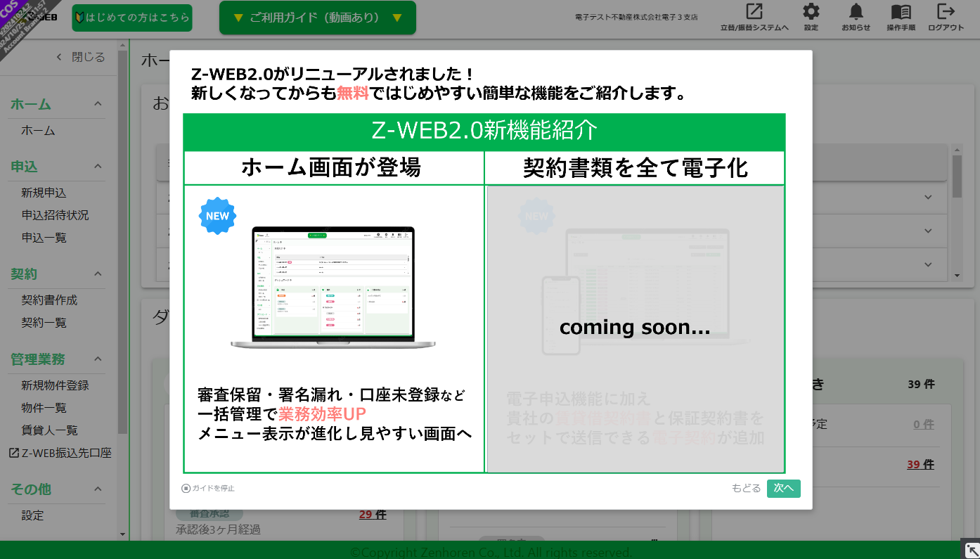Expand the ご利用ガイド（動画あり） dropdown
Viewport: 980px width, 559px height.
pyautogui.click(x=317, y=18)
